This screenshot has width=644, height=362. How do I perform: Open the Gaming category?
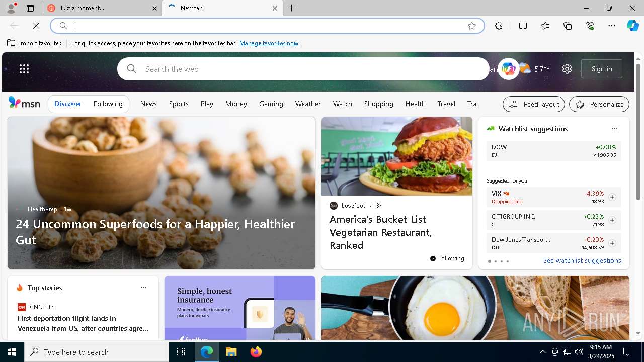[271, 104]
